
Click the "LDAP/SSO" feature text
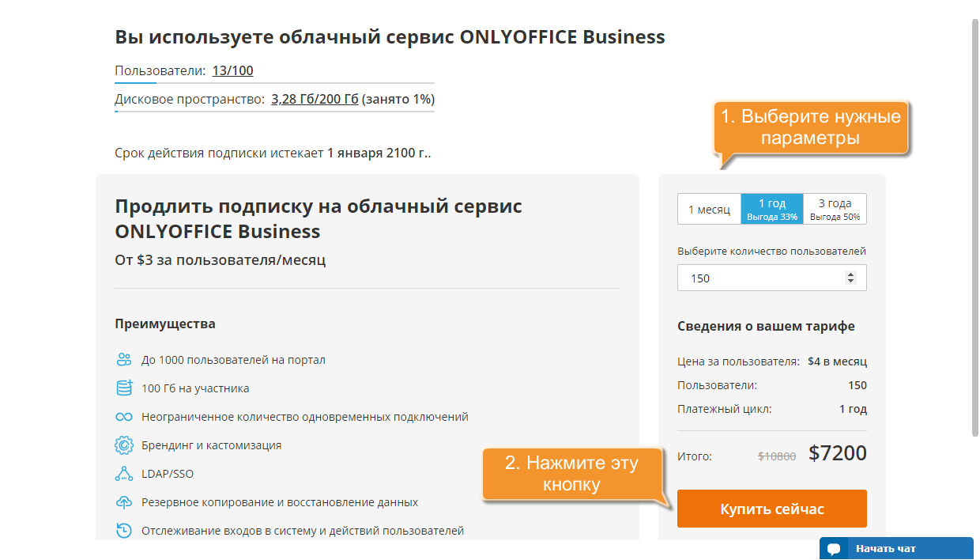coord(168,474)
